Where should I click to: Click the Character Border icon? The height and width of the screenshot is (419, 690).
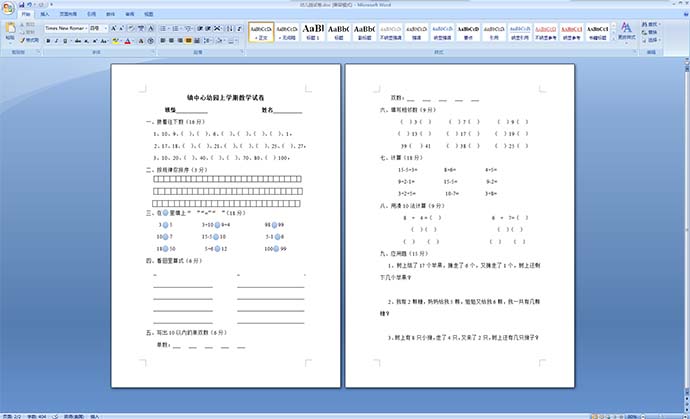(150, 28)
